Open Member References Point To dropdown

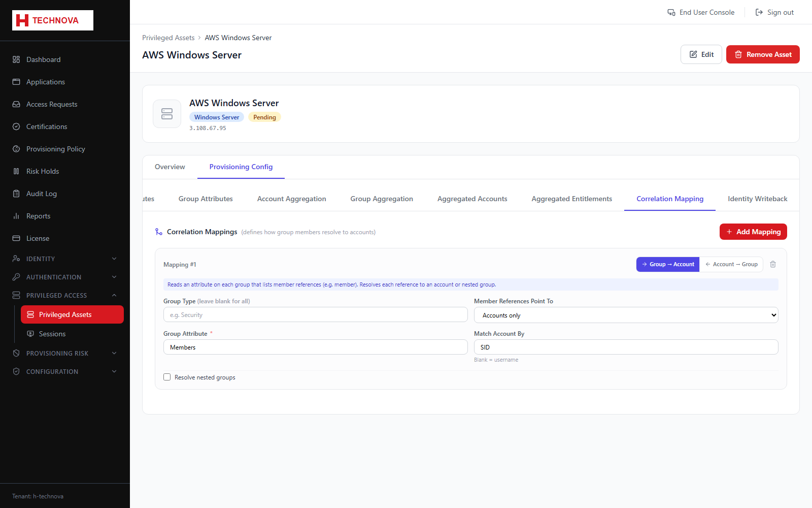[x=626, y=315]
